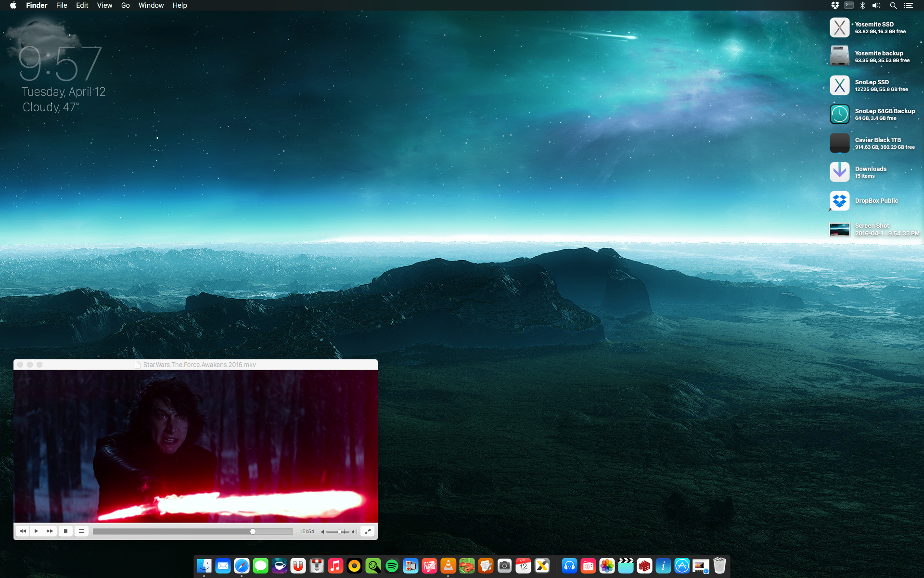The image size is (924, 578).
Task: Launch Spotify from the Dock
Action: point(392,566)
